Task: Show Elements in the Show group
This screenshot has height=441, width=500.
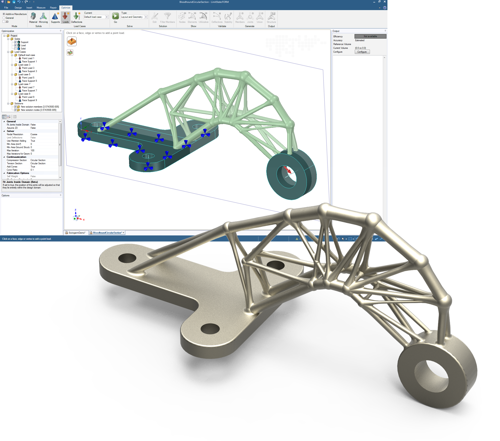Action: [x=192, y=17]
